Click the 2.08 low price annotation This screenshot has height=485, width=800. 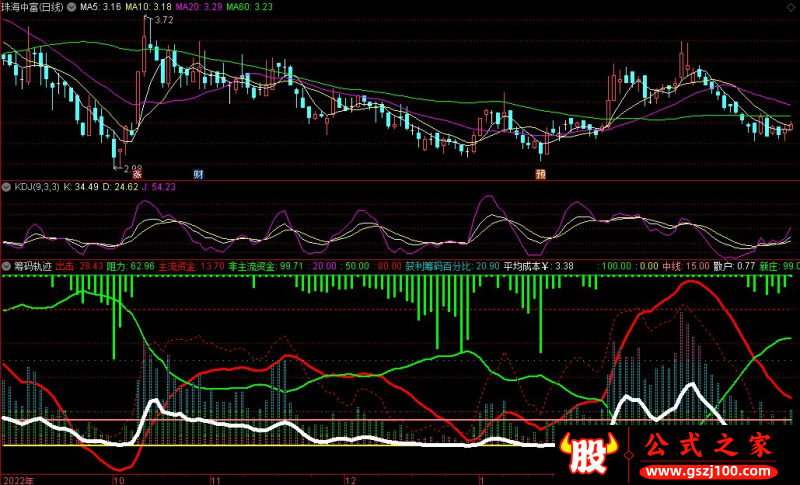[133, 168]
